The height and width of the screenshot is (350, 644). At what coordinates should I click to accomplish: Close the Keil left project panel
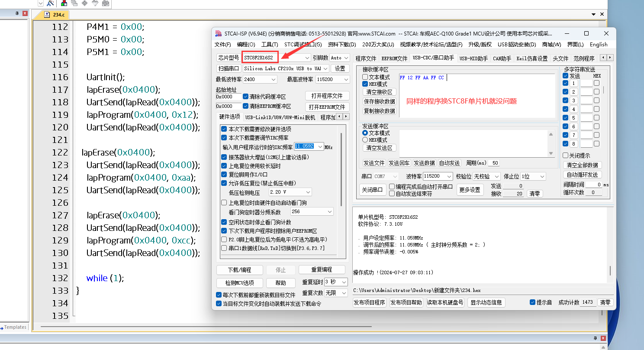[25, 13]
